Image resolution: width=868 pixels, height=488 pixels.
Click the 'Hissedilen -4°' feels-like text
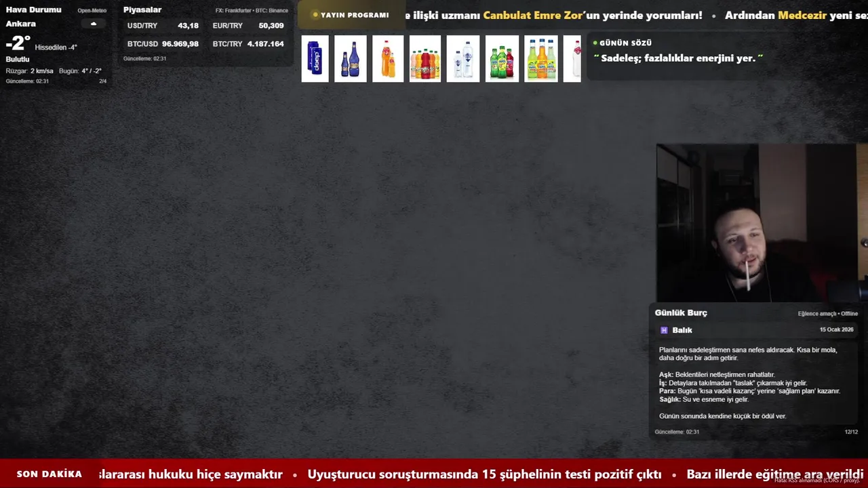pos(56,47)
